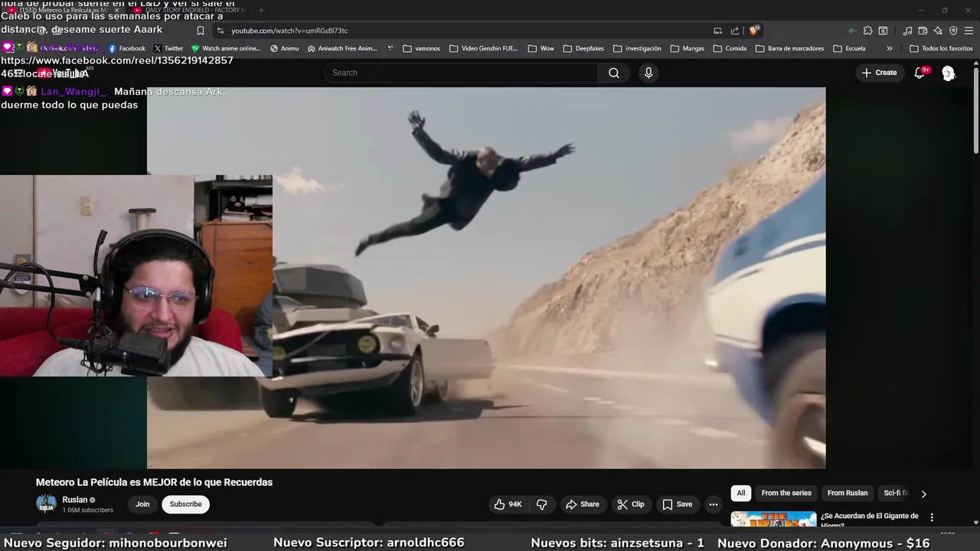Open the browser extensions puzzle icon
This screenshot has width=980, height=551.
[867, 31]
